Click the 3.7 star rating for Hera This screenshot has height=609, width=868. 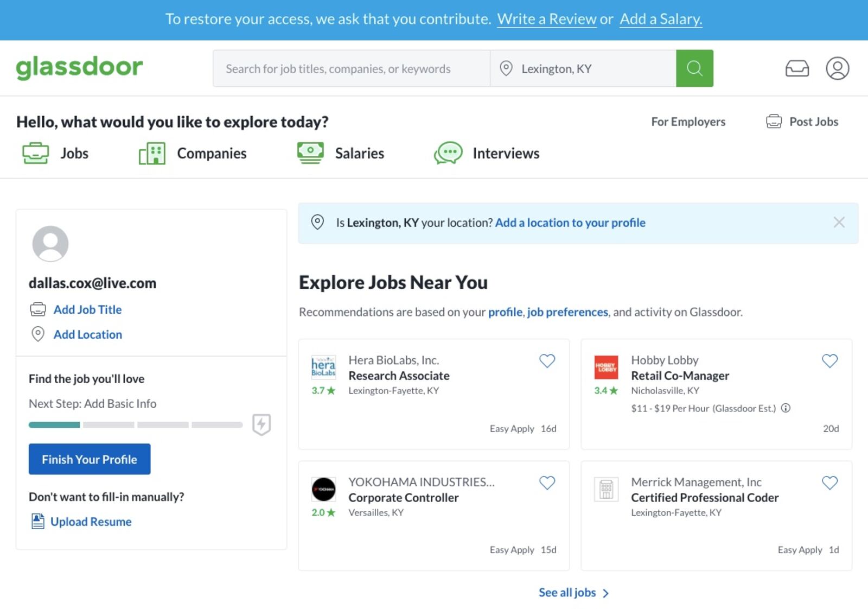(323, 391)
